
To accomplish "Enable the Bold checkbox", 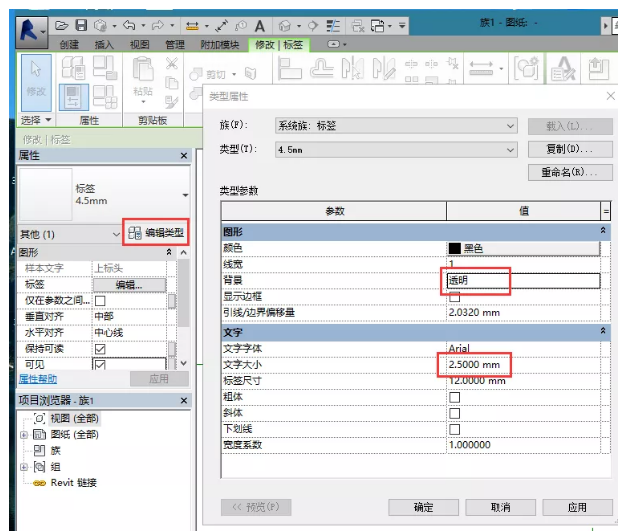I will coord(454,397).
